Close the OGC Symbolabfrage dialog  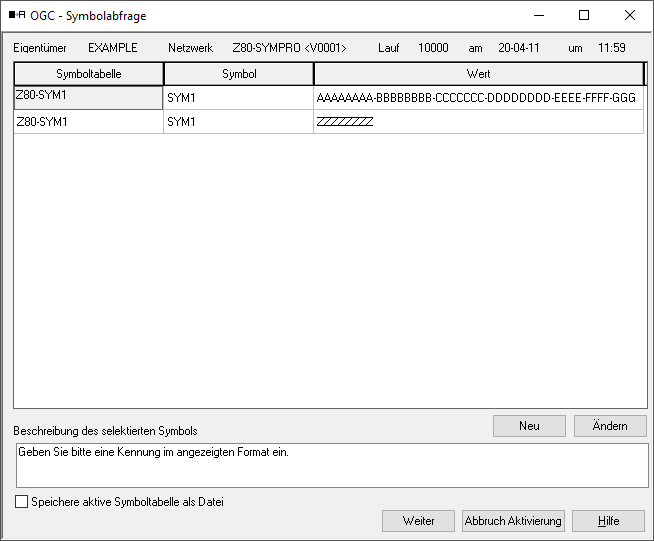[630, 15]
